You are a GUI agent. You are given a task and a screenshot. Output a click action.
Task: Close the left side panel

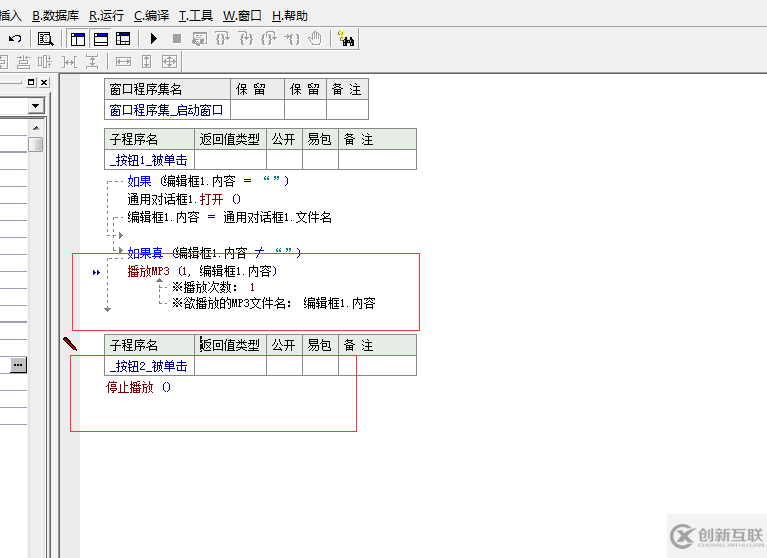tap(44, 82)
